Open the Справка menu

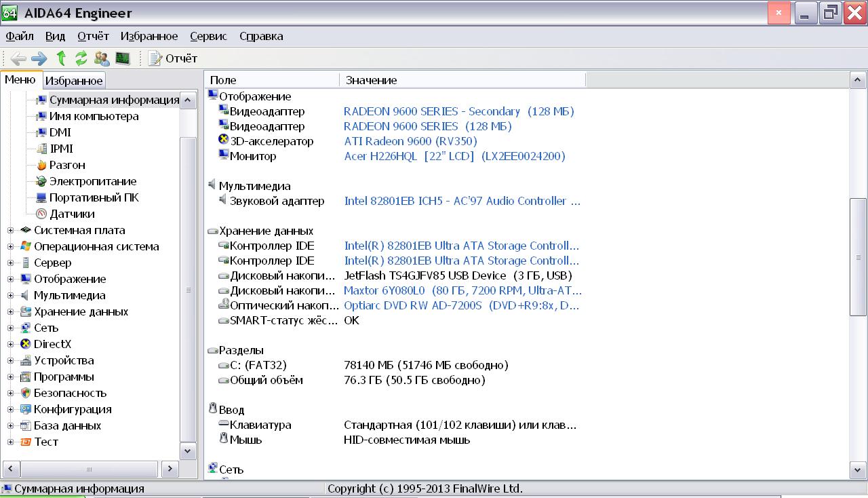click(261, 36)
